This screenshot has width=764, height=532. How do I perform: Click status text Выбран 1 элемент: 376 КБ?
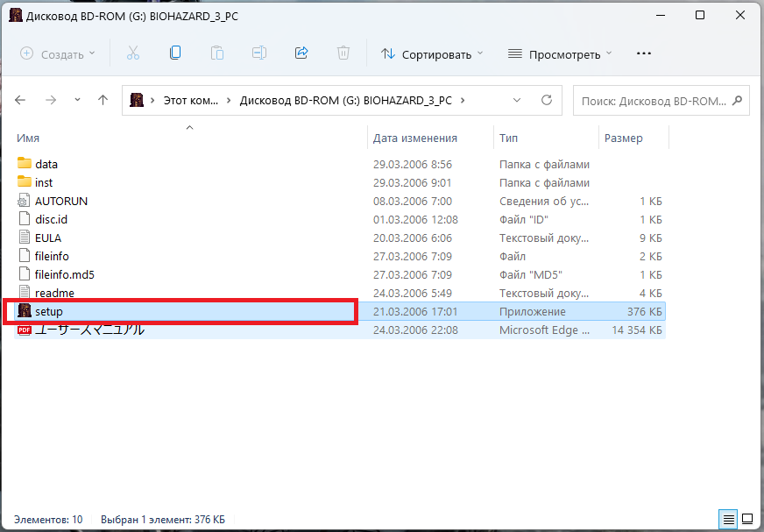[x=163, y=520]
